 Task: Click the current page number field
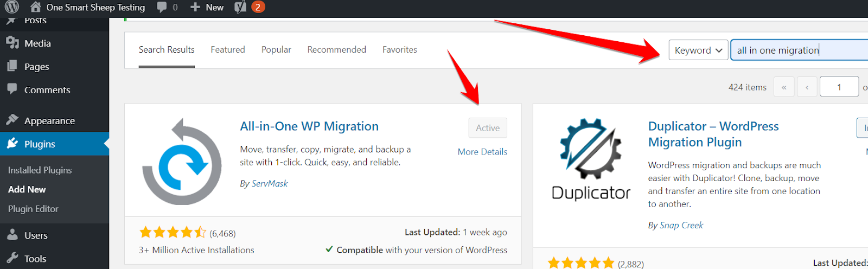[839, 87]
